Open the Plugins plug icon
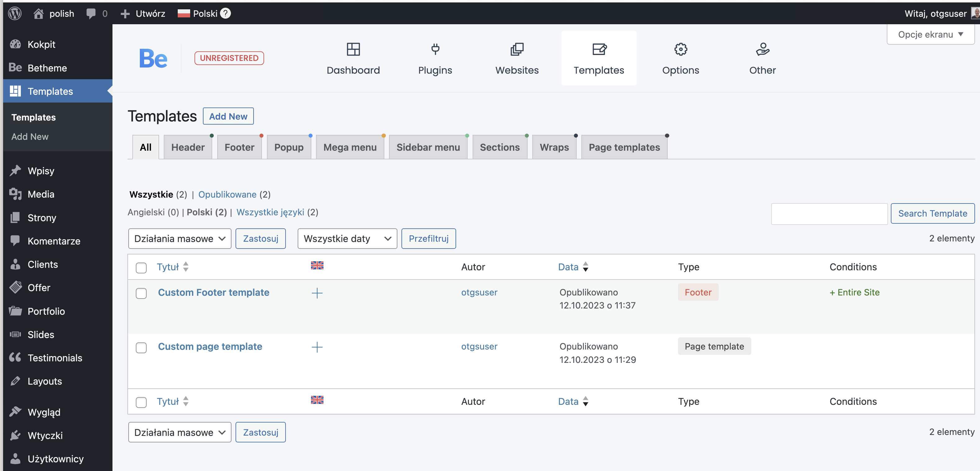 point(435,49)
